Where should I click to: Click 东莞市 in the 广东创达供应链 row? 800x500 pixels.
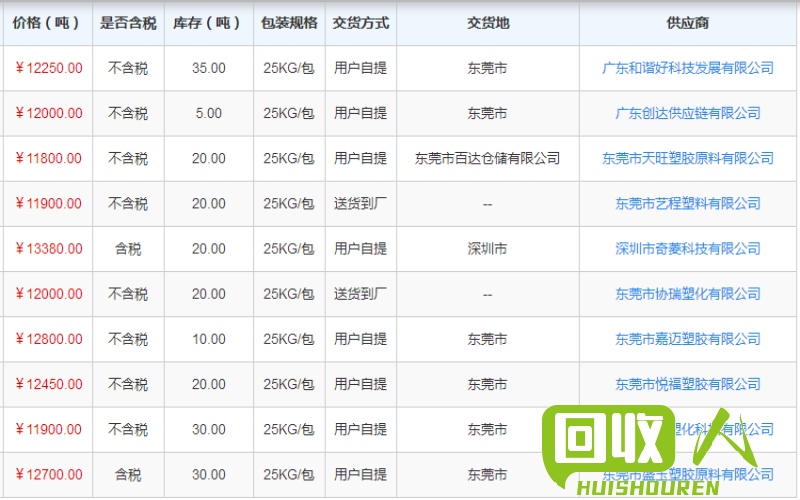coord(487,113)
